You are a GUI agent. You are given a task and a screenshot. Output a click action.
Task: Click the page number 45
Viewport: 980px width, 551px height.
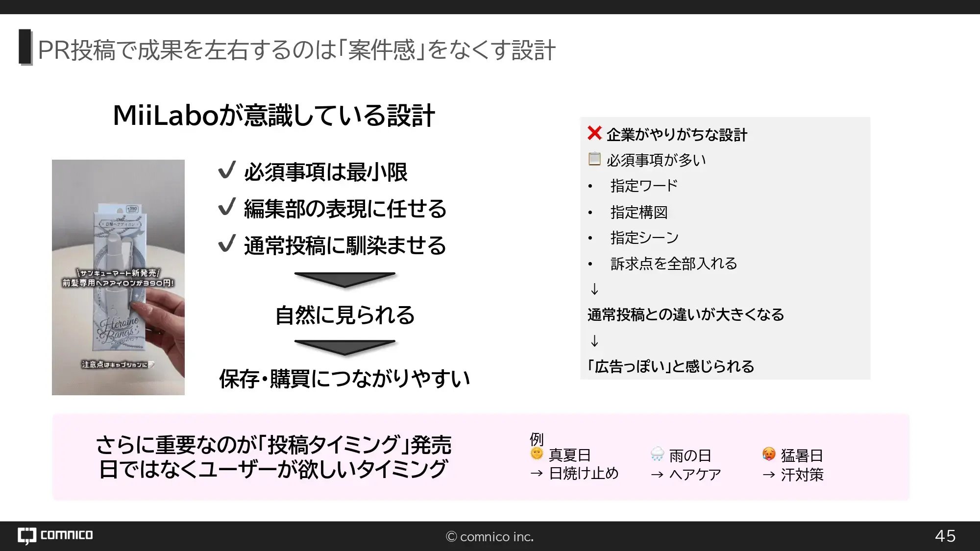pos(945,536)
